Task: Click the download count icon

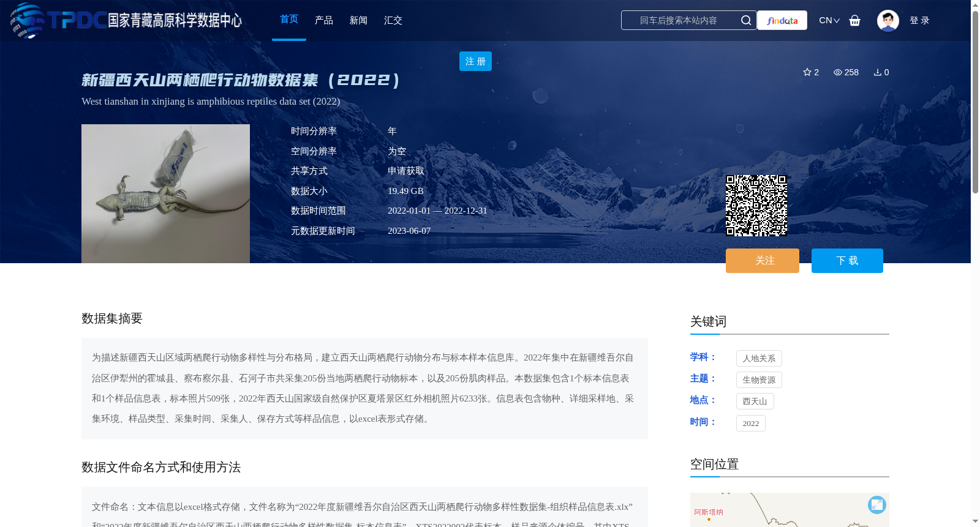Action: coord(878,72)
